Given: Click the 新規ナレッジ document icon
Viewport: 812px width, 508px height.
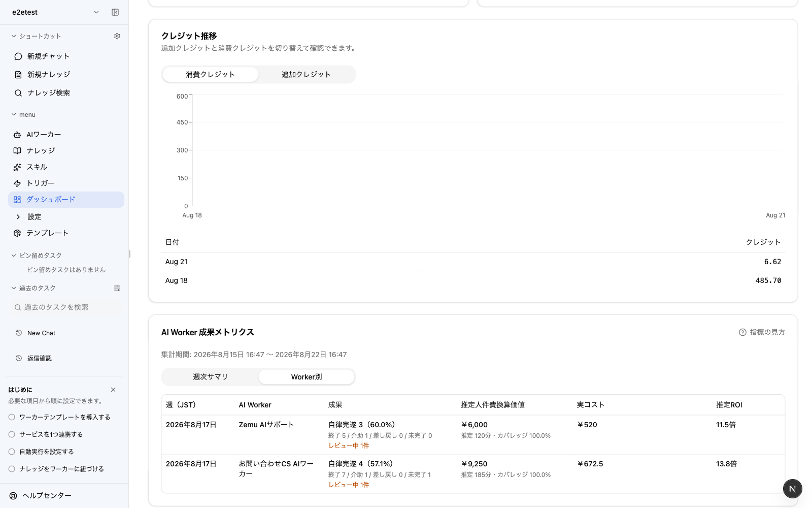Looking at the screenshot, I should (18, 75).
